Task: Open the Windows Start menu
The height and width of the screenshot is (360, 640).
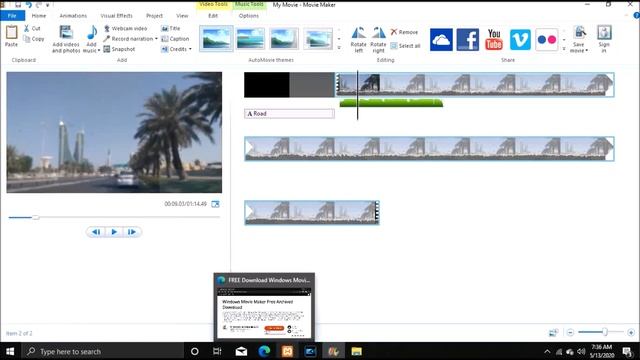Action: (x=10, y=351)
